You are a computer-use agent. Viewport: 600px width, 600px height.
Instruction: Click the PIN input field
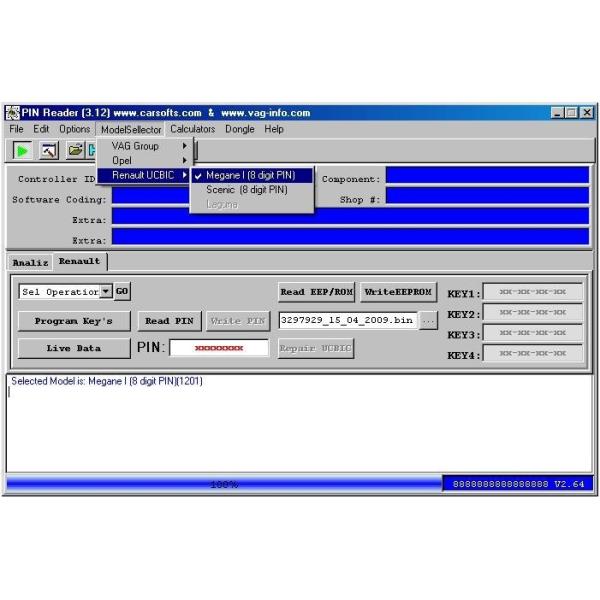coord(218,348)
